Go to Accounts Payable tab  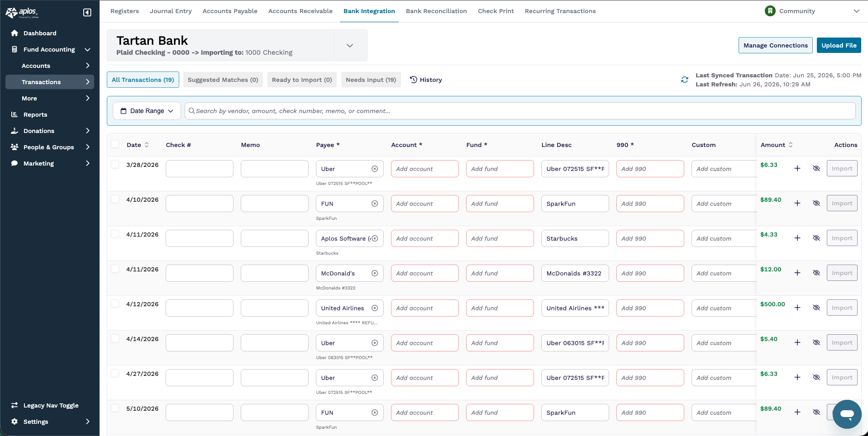point(230,11)
